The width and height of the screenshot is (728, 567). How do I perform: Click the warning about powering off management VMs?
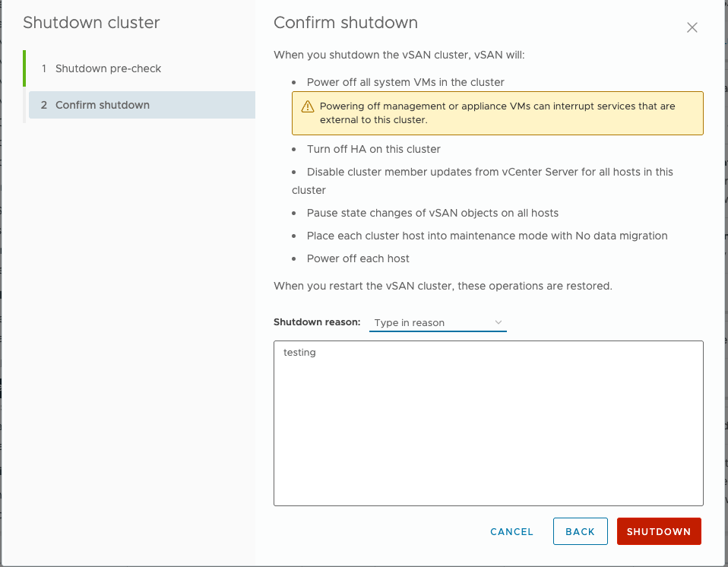(x=497, y=113)
